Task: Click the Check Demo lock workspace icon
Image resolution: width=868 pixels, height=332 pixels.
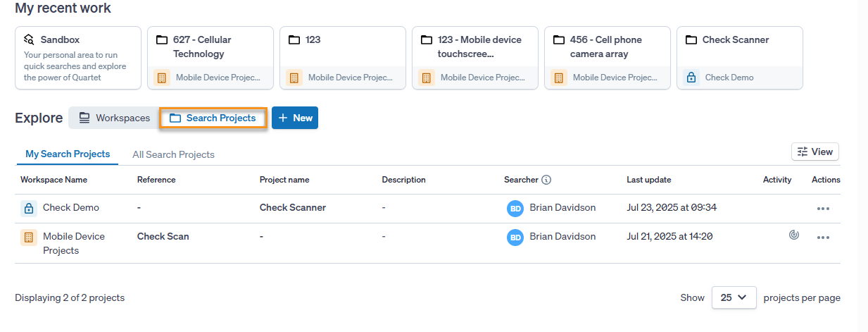Action: pyautogui.click(x=28, y=208)
